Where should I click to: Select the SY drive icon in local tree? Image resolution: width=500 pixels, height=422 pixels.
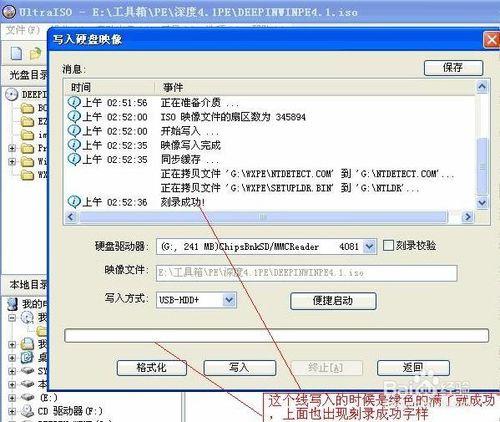[x=27, y=371]
